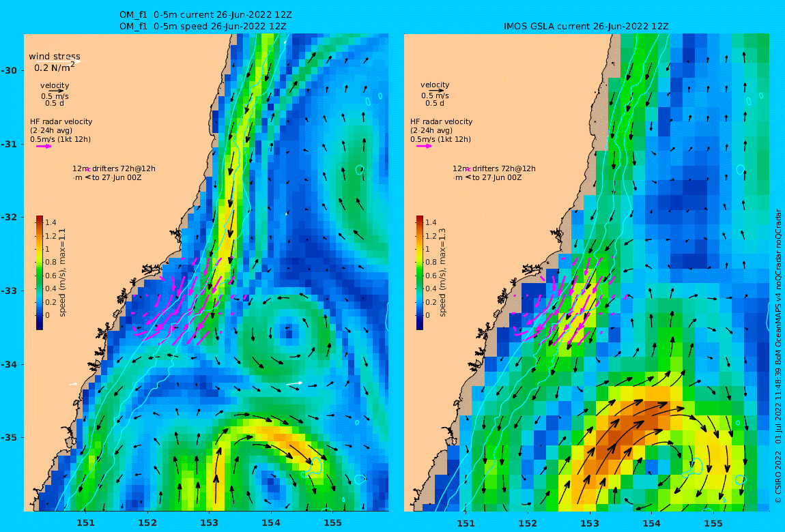The height and width of the screenshot is (532, 785).
Task: Click the '0.5 d' label in right map legend
Action: pyautogui.click(x=435, y=104)
